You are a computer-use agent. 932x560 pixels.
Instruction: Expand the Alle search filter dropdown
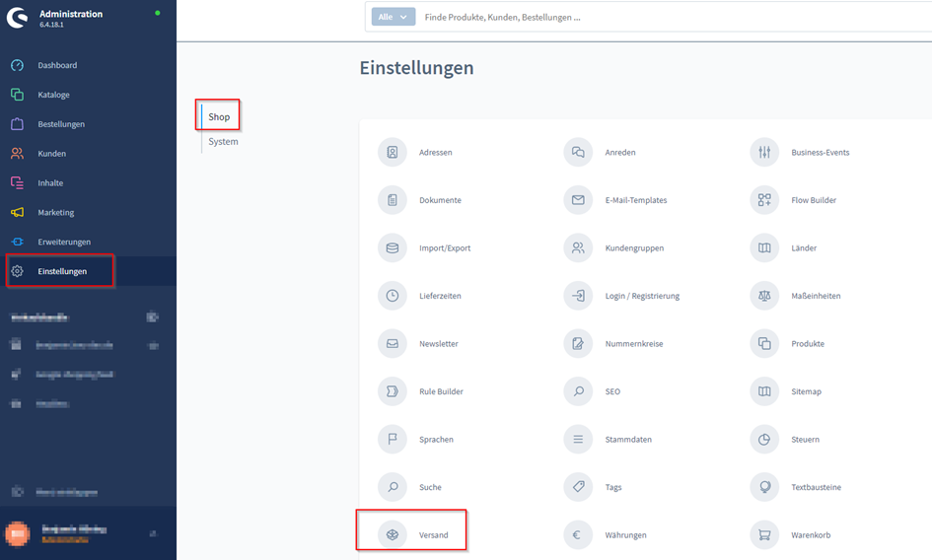pos(393,17)
